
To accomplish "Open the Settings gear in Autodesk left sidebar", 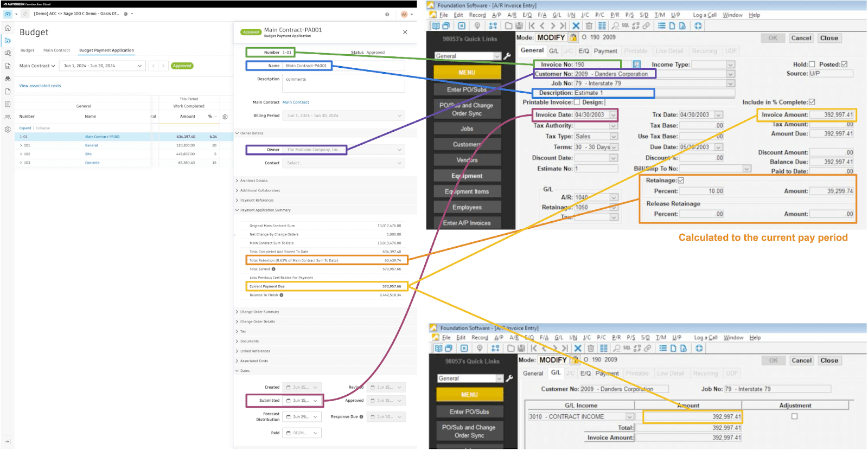I will 8,130.
